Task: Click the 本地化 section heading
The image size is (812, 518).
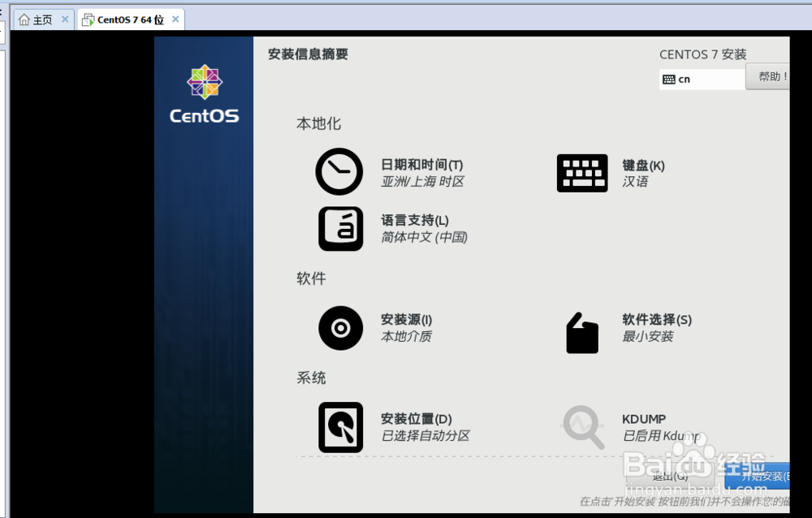Action: 318,123
